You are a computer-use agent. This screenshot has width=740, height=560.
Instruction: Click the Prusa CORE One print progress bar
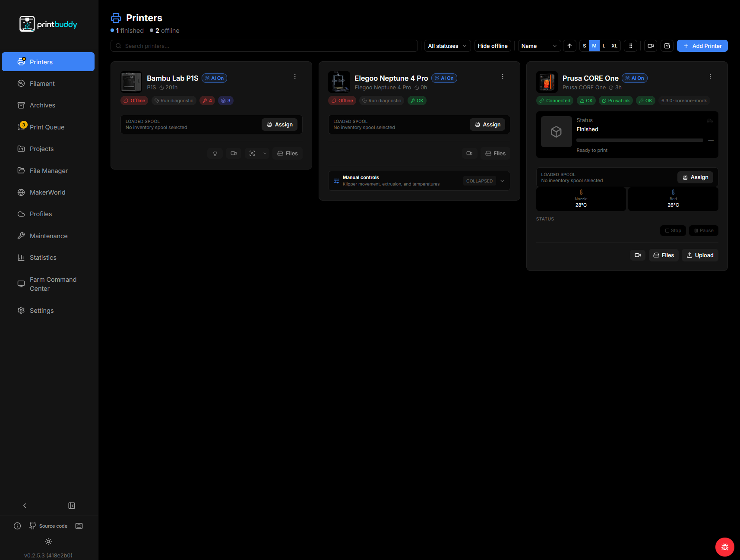point(640,140)
